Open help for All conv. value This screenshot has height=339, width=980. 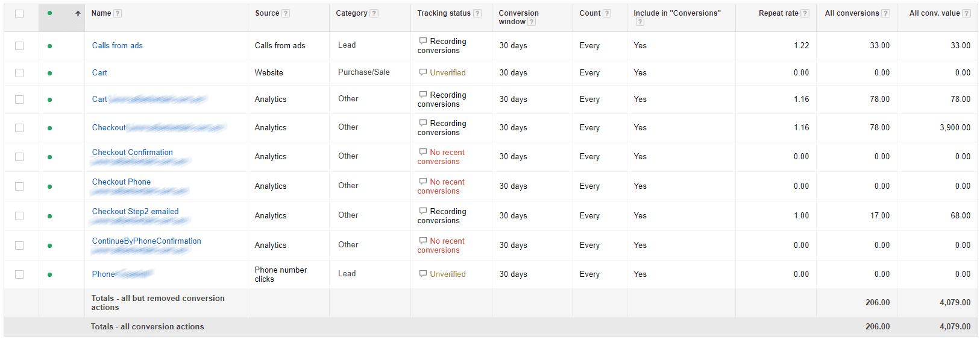click(x=967, y=13)
